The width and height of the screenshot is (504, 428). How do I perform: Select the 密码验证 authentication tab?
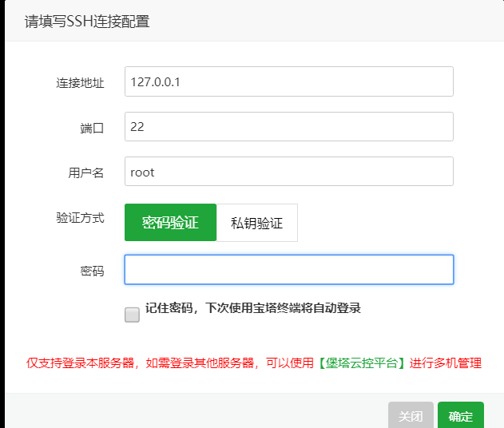170,222
